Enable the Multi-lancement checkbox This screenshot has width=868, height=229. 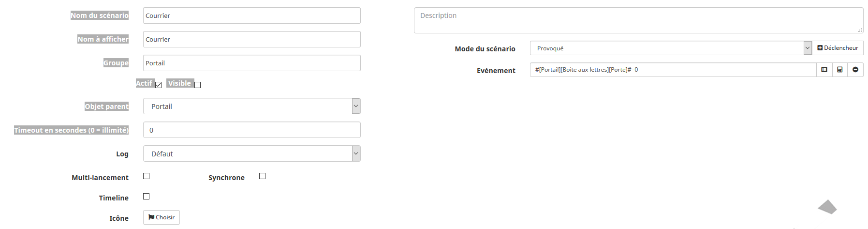pos(147,176)
